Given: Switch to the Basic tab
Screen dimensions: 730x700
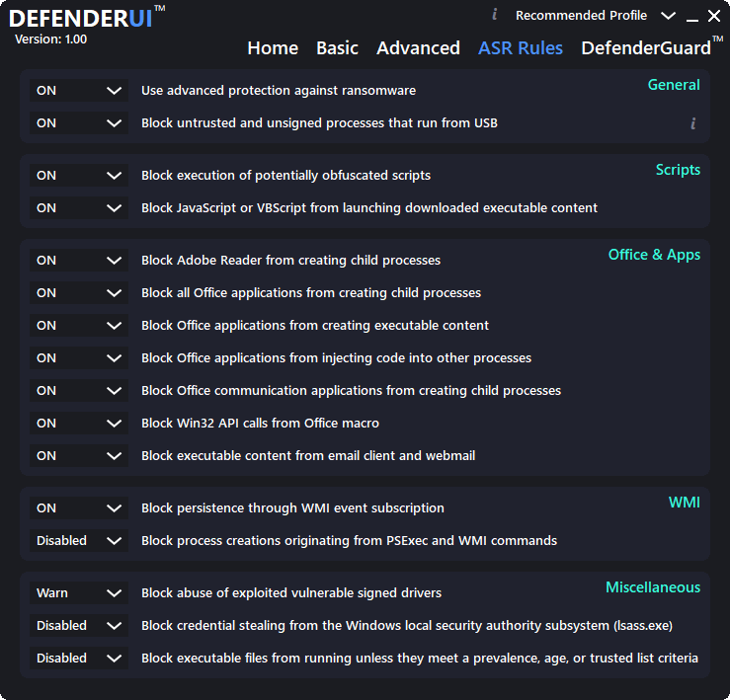Looking at the screenshot, I should 337,48.
